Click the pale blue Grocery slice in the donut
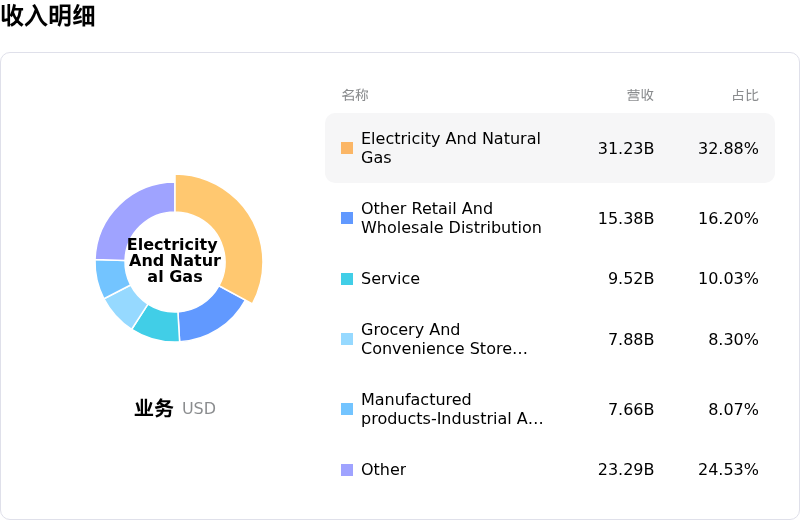The width and height of the screenshot is (800, 520). coord(126,306)
